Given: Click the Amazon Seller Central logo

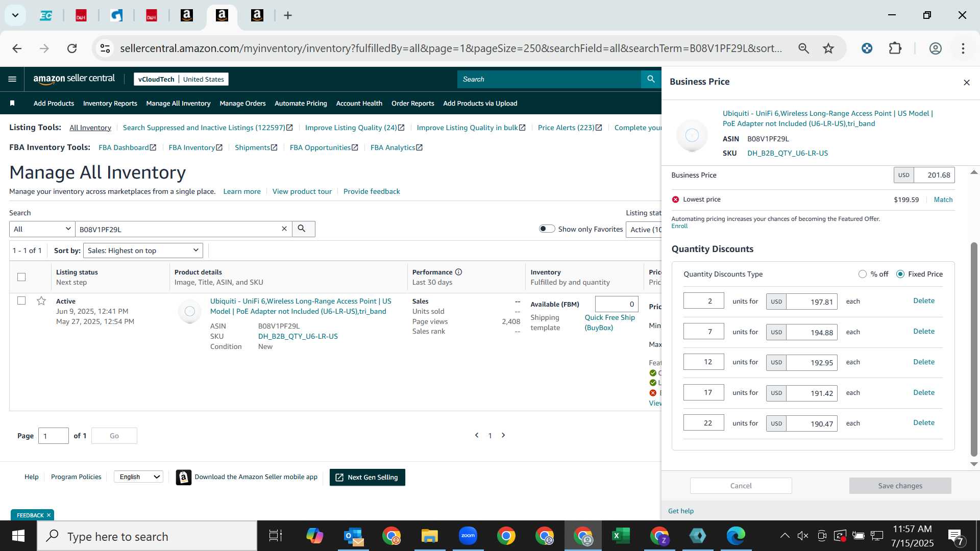Looking at the screenshot, I should pos(74,79).
